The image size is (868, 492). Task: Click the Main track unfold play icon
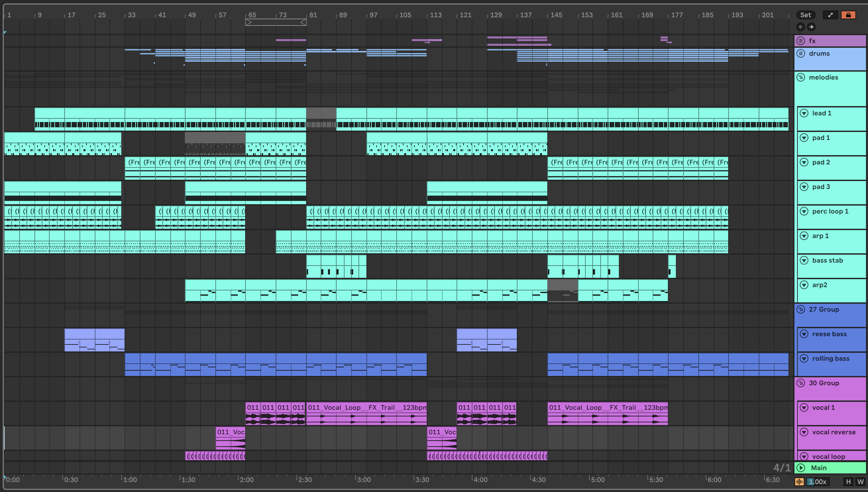[801, 468]
